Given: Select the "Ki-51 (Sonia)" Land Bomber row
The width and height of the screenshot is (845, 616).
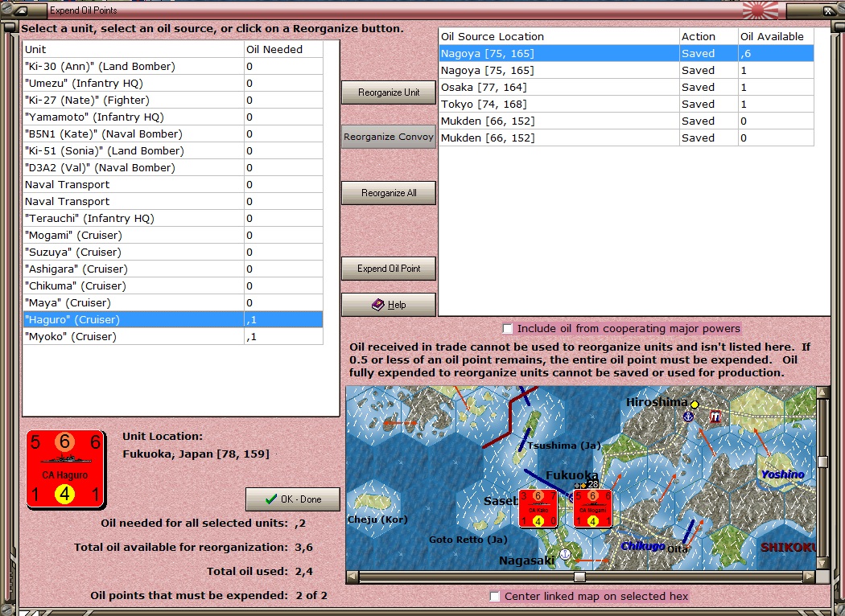Looking at the screenshot, I should (173, 150).
